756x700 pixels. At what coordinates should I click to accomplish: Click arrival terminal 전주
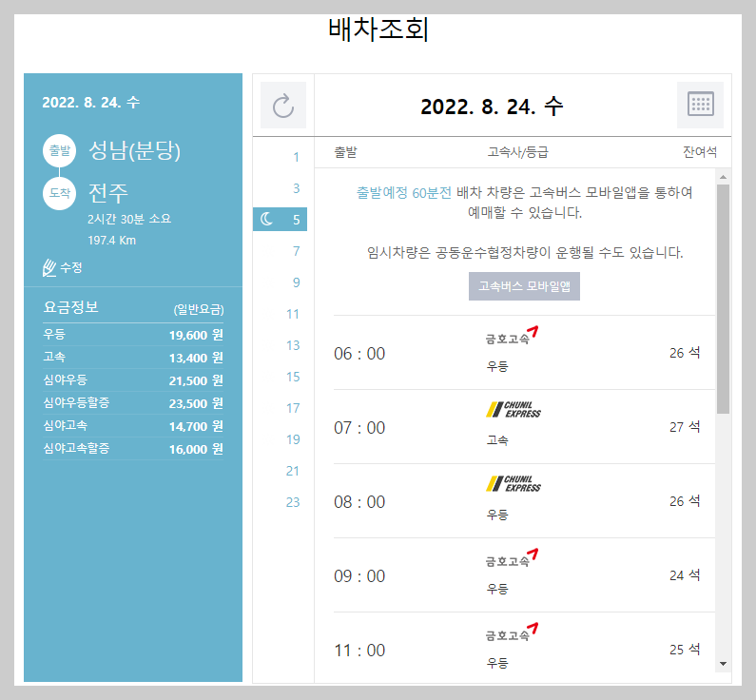(x=108, y=193)
